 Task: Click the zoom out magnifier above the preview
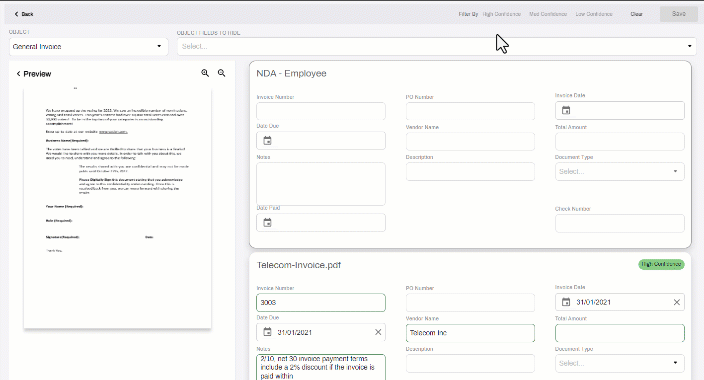click(221, 73)
